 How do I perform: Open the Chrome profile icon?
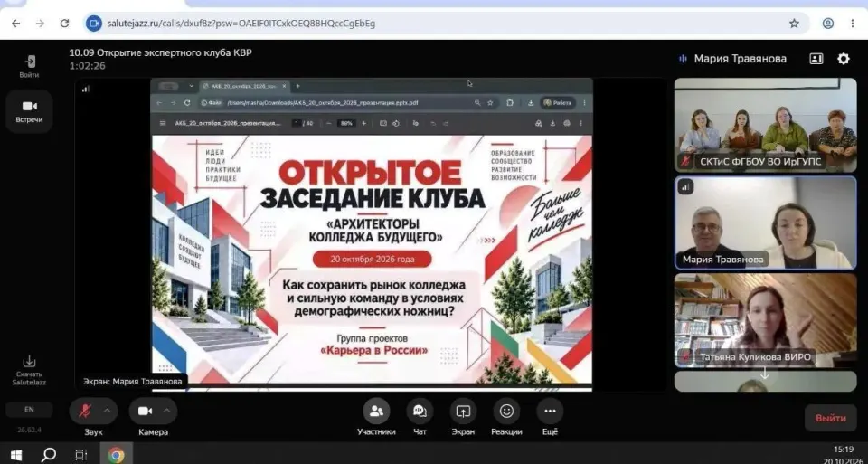[x=828, y=24]
